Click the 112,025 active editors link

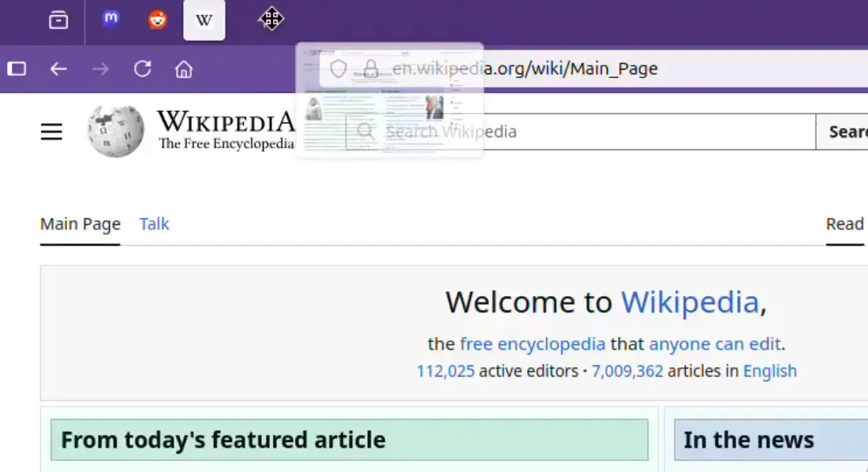pyautogui.click(x=445, y=371)
